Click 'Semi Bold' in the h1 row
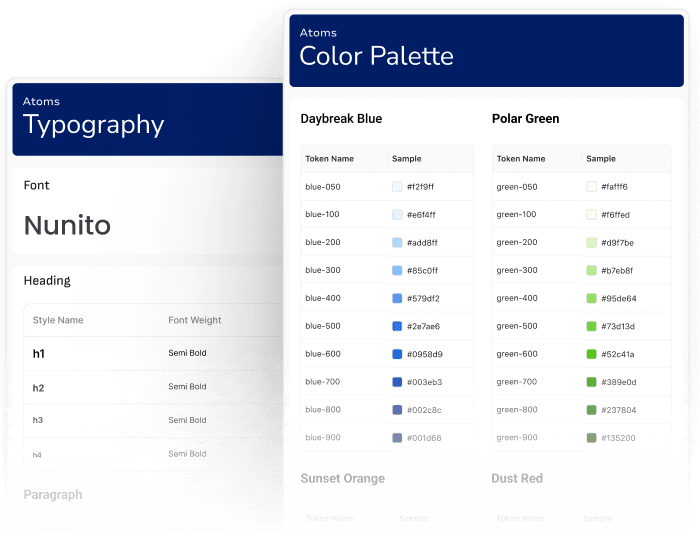The height and width of the screenshot is (544, 700). [187, 353]
